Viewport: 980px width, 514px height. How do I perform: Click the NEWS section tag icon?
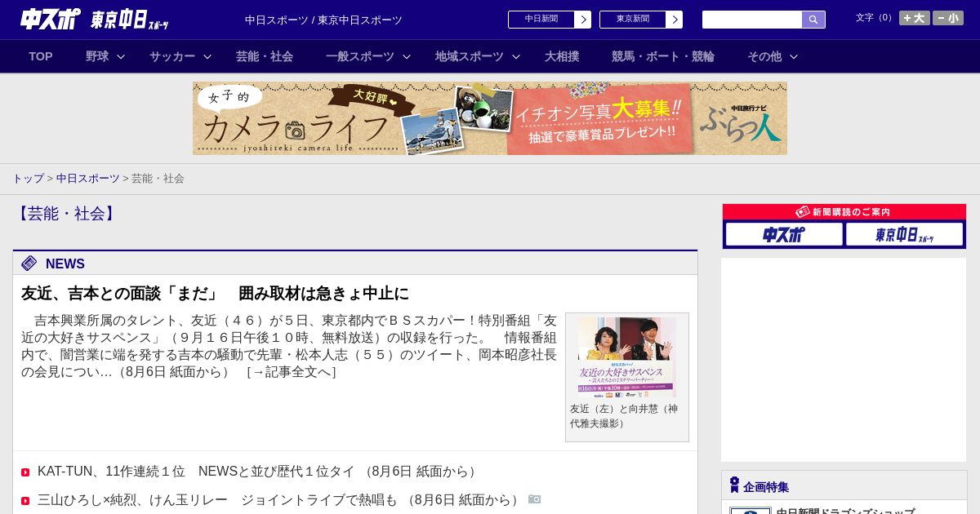point(29,263)
